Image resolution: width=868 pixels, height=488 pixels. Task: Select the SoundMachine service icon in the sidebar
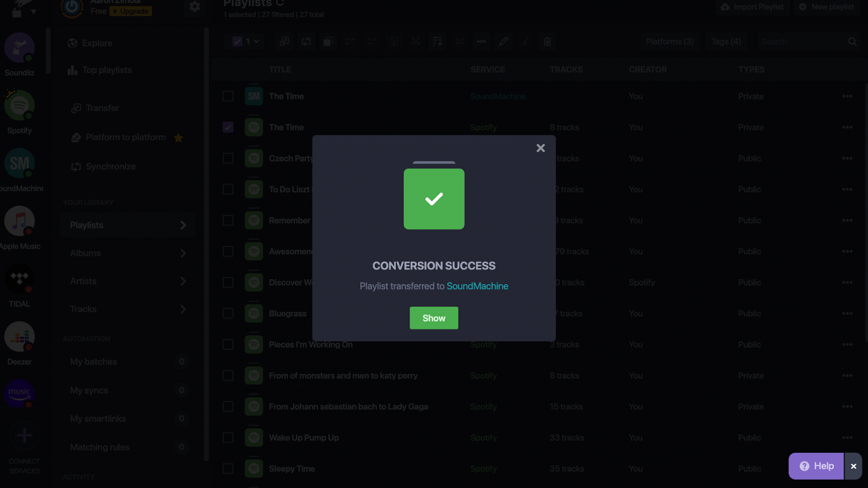[x=20, y=163]
